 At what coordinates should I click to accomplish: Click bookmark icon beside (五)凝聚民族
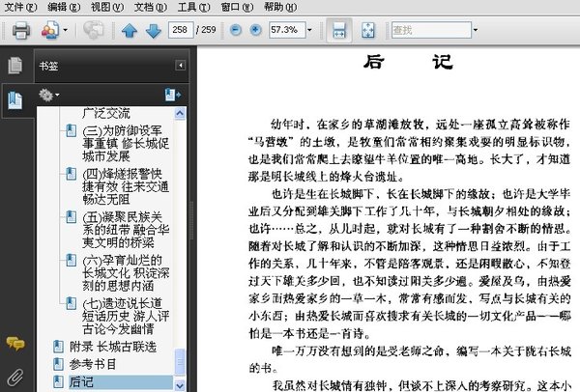pos(71,217)
